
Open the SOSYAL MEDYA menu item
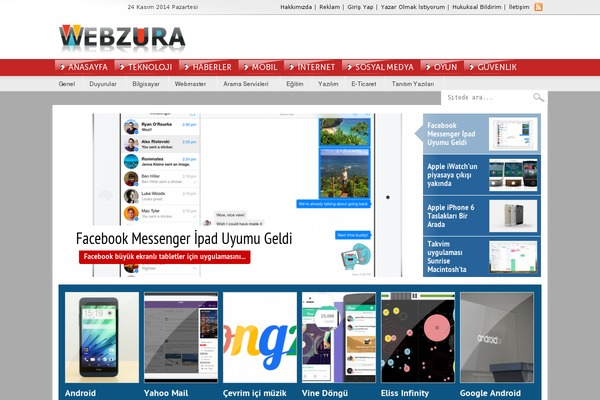pos(381,67)
